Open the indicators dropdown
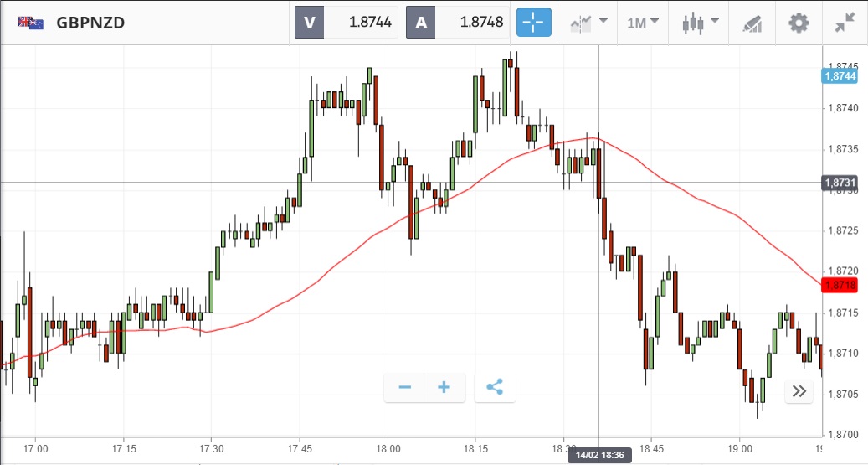Image resolution: width=868 pixels, height=465 pixels. pos(588,23)
